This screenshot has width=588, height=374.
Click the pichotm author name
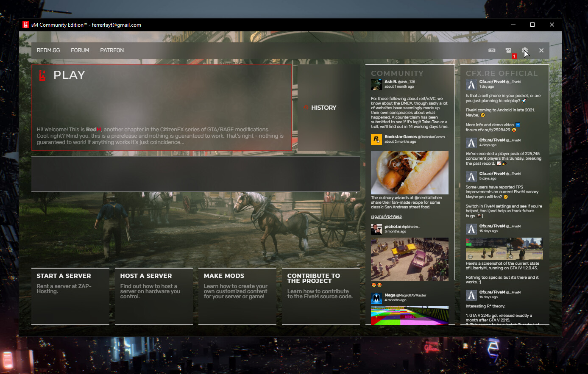(393, 227)
